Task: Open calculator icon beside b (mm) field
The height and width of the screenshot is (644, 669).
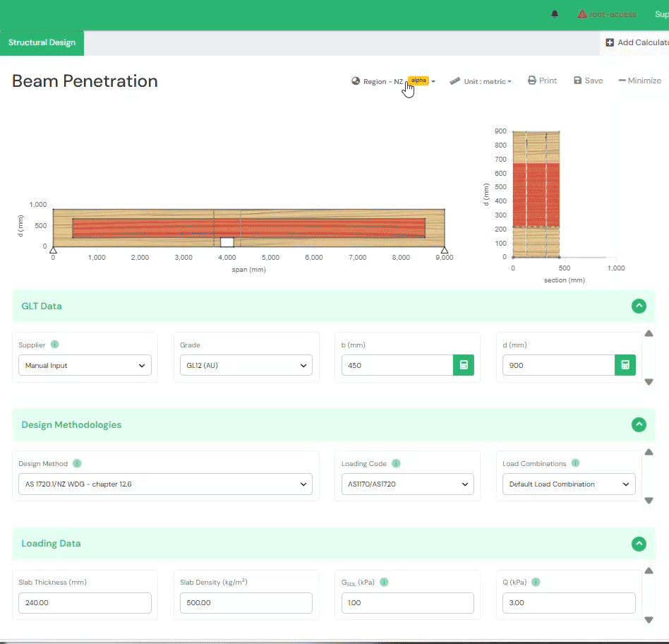Action: 464,365
